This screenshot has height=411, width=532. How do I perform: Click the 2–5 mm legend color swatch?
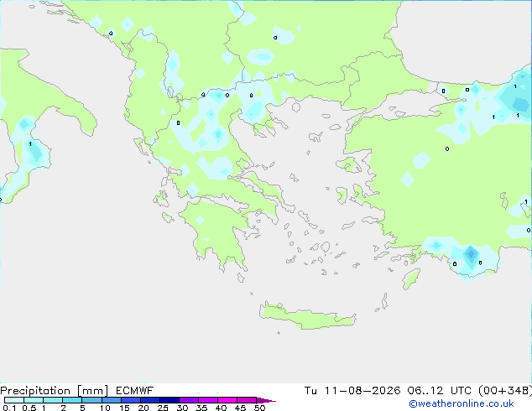(72, 400)
